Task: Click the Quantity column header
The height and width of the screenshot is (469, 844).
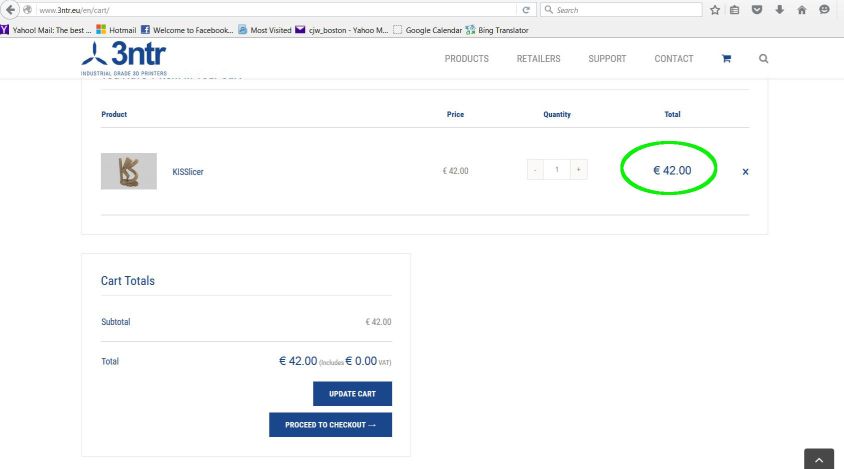Action: pyautogui.click(x=557, y=114)
